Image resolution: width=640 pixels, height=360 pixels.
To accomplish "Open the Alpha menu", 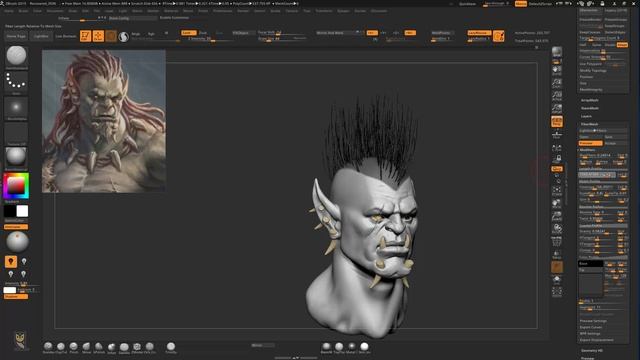I will (x=9, y=11).
